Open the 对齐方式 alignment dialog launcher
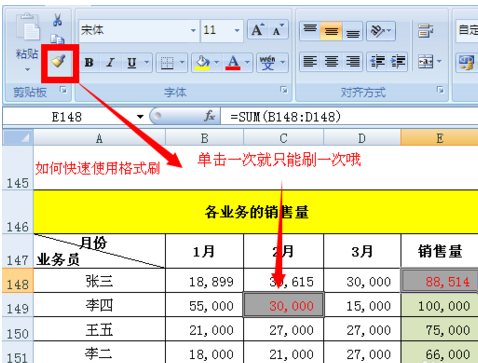The width and height of the screenshot is (478, 363). (440, 89)
